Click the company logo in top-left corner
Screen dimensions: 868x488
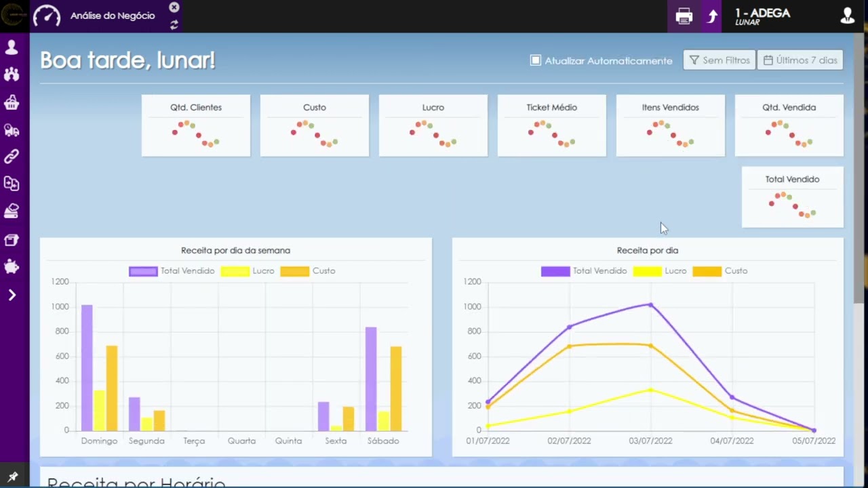pyautogui.click(x=14, y=16)
